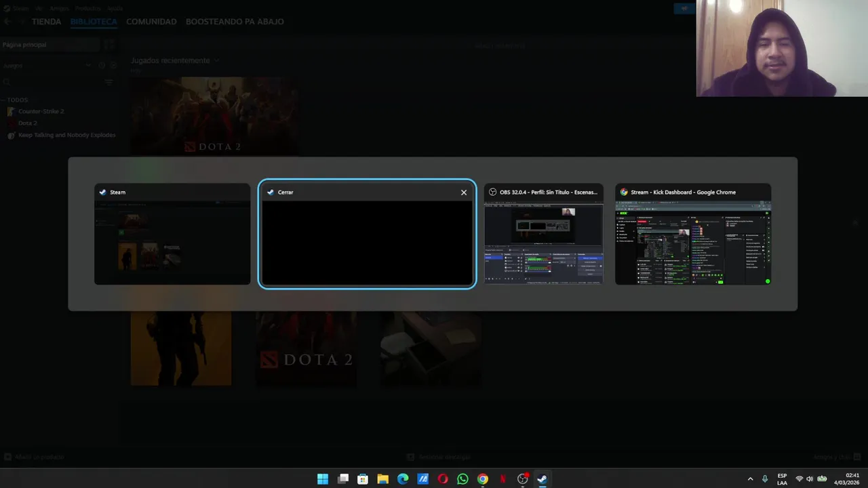Open the lower Dota 2 cover tile
This screenshot has height=488, width=868.
[307, 348]
